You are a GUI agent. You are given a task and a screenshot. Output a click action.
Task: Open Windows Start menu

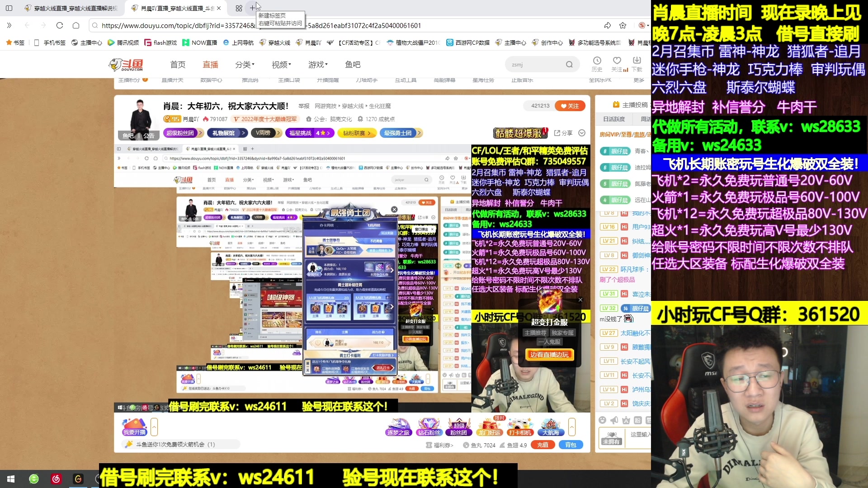pyautogui.click(x=11, y=479)
